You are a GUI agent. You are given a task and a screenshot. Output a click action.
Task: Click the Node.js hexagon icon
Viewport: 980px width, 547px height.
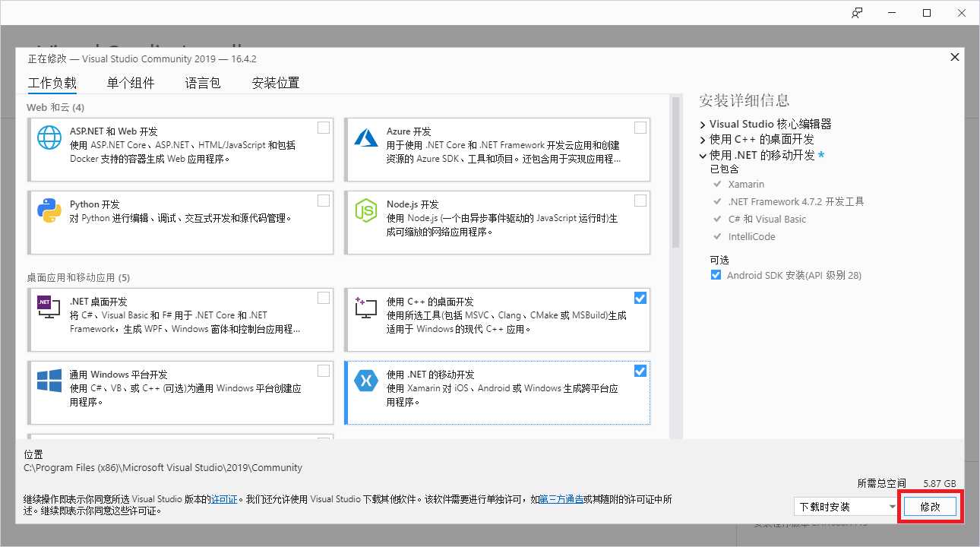coord(366,210)
